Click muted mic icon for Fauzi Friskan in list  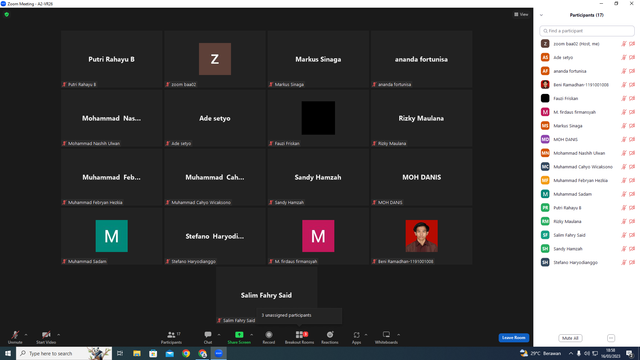tap(624, 98)
